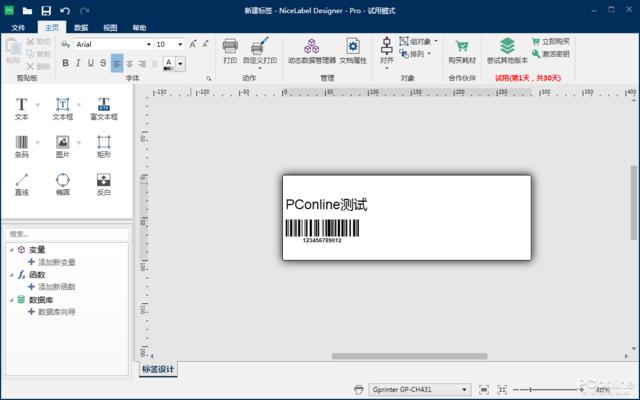Select the PConline测试 text object on label
This screenshot has height=400, width=640.
pos(326,204)
